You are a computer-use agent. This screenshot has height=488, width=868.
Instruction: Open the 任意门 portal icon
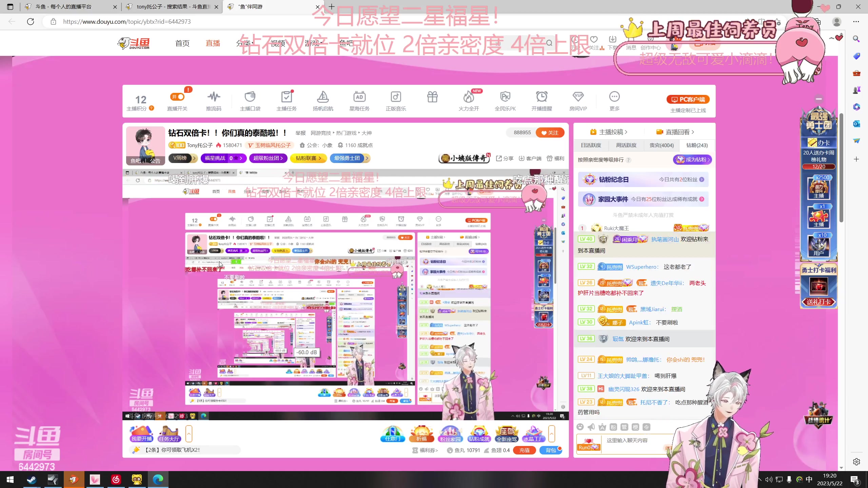click(x=392, y=434)
